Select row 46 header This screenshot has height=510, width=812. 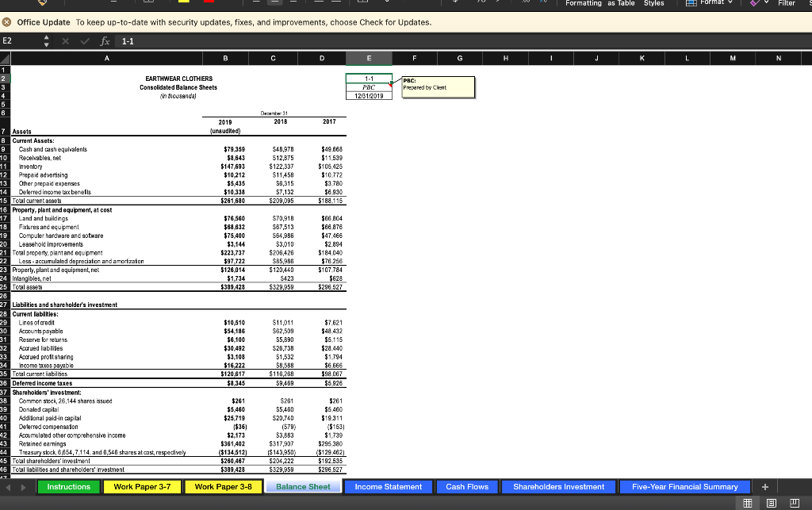(4, 470)
